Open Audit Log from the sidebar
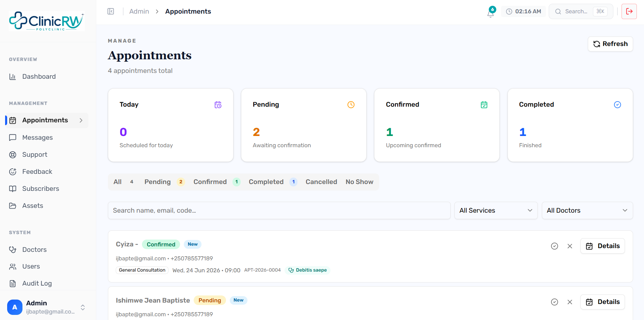This screenshot has height=320, width=644. tap(47, 284)
